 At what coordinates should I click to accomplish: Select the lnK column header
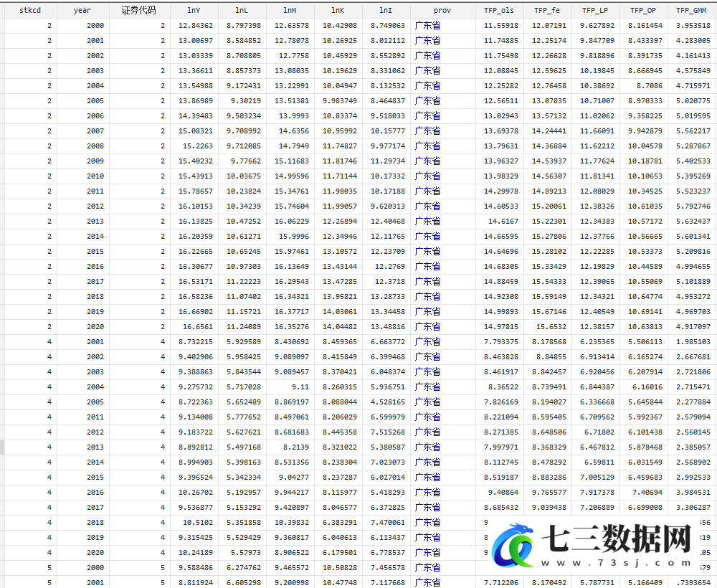tap(338, 10)
